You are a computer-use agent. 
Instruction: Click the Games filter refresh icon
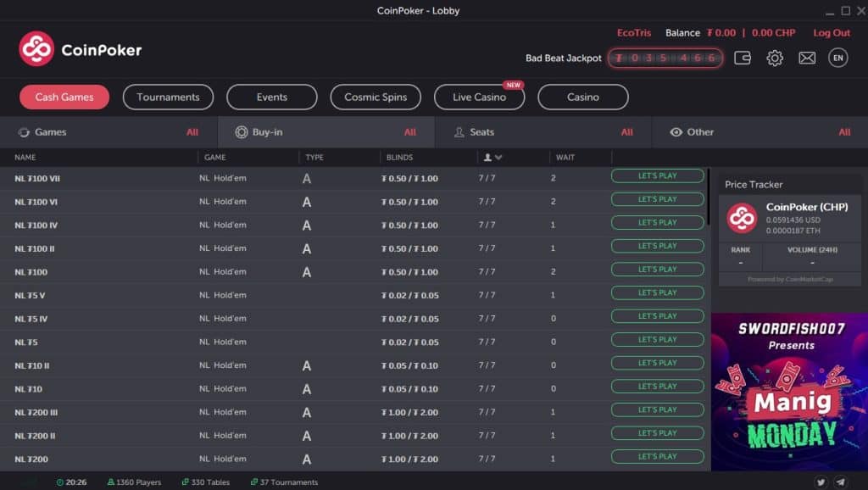(x=24, y=132)
